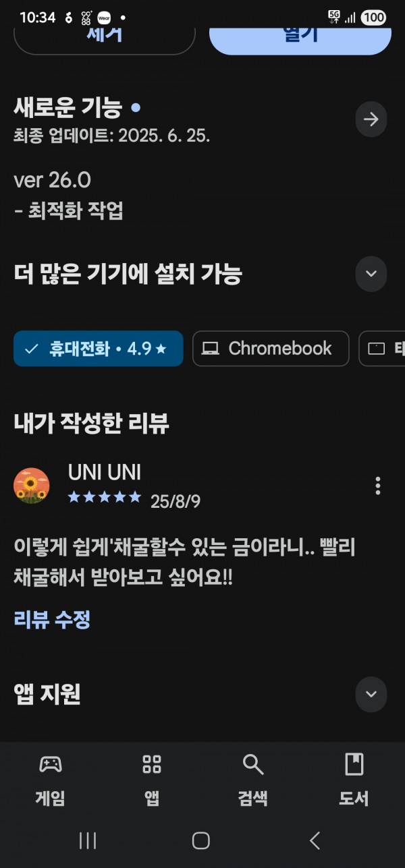
Task: Tap the Android home button icon
Action: point(201,840)
